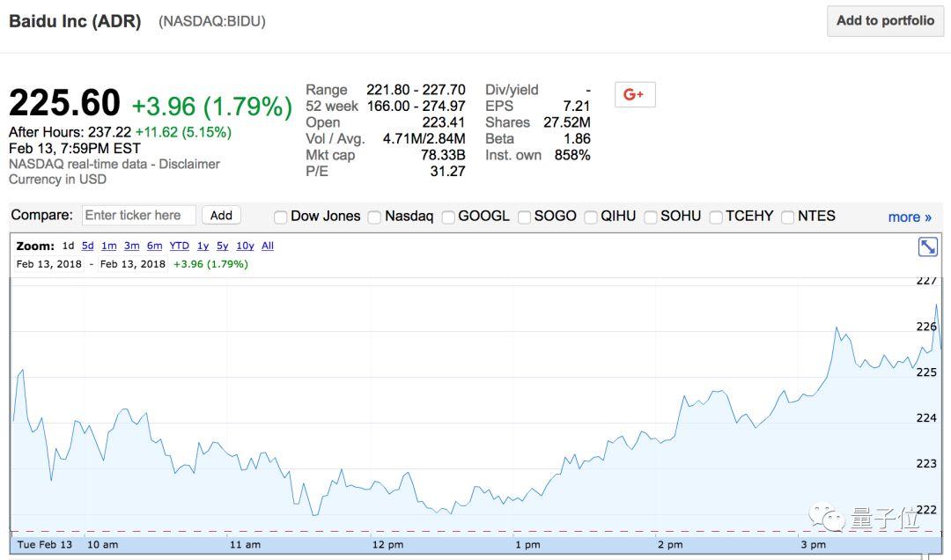Click the 52 week range value

[x=416, y=107]
